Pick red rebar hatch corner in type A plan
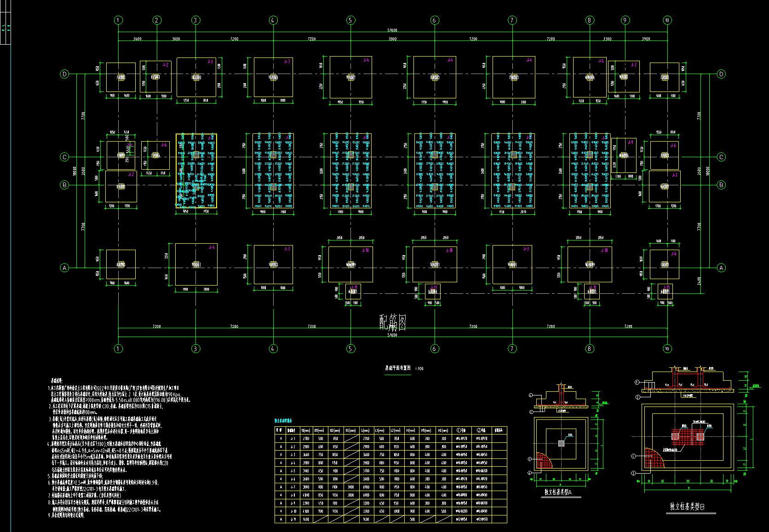The width and height of the screenshot is (769, 532). point(542,461)
